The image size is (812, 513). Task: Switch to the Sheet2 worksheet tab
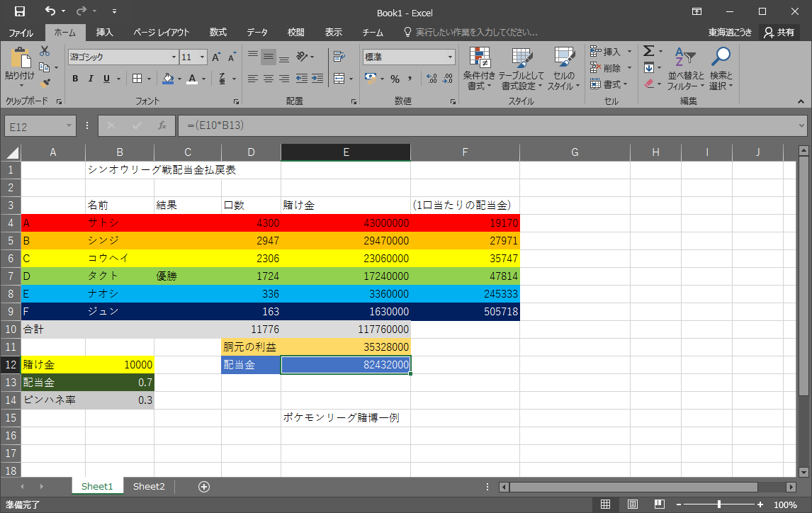point(149,486)
